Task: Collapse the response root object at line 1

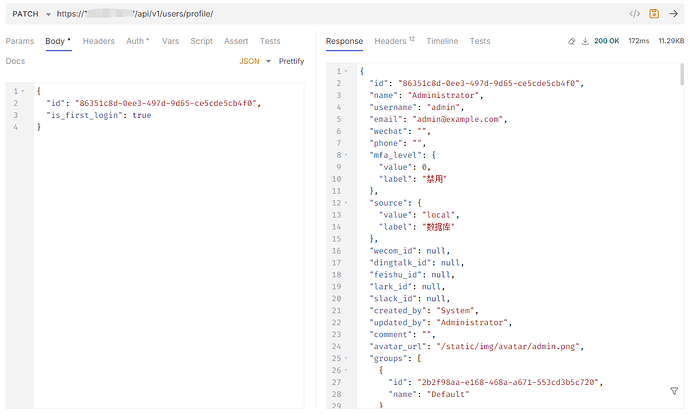Action: click(346, 71)
